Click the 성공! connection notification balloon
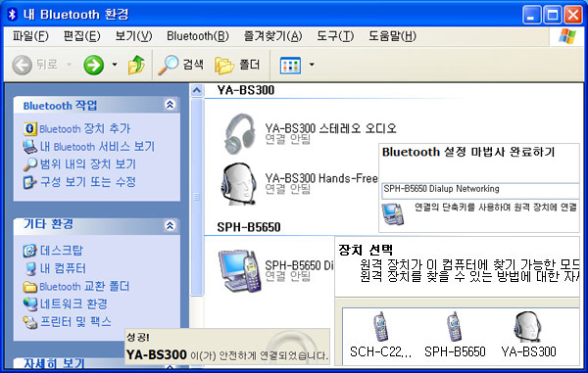Viewport: 588px width, 373px height. (x=227, y=347)
